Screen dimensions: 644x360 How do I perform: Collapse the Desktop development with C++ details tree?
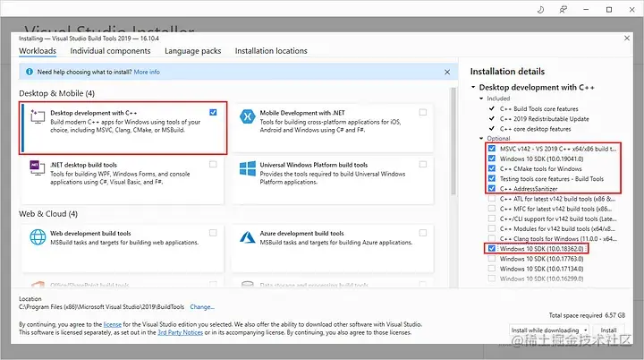coord(473,87)
